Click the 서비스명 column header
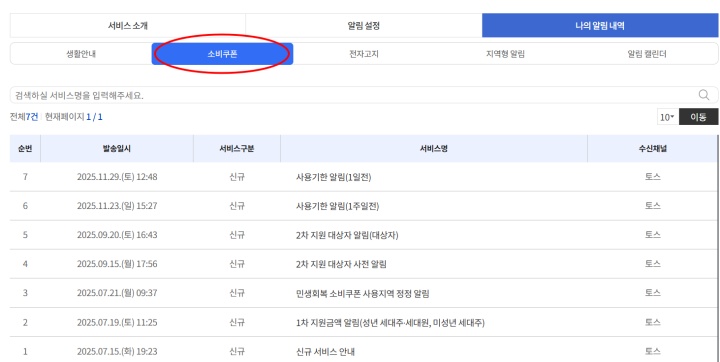This screenshot has width=720, height=362. 434,148
